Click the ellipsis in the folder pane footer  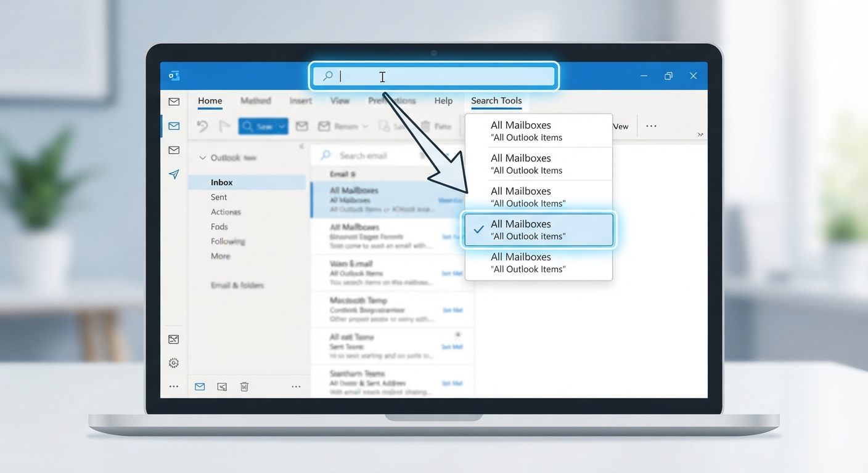tap(296, 387)
